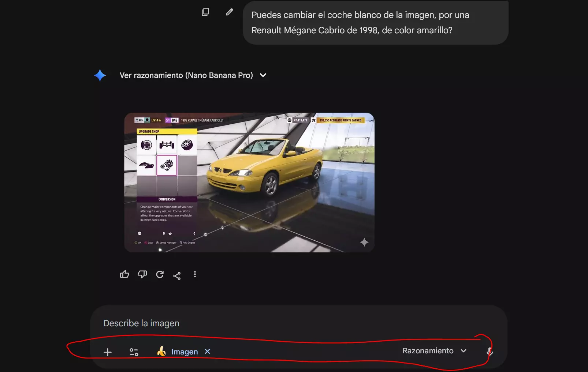Open more options three-dot menu
The image size is (588, 372).
(x=195, y=274)
